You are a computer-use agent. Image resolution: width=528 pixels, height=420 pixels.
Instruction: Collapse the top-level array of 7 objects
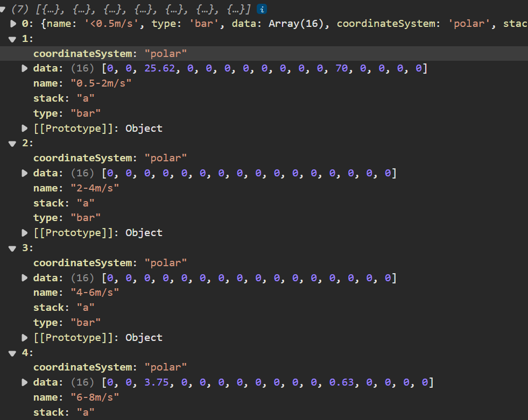point(2,10)
